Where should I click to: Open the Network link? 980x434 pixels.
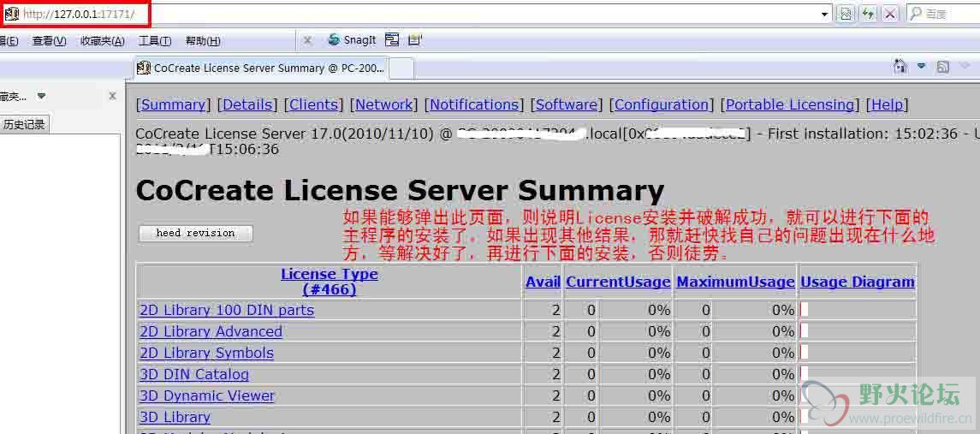pyautogui.click(x=383, y=105)
